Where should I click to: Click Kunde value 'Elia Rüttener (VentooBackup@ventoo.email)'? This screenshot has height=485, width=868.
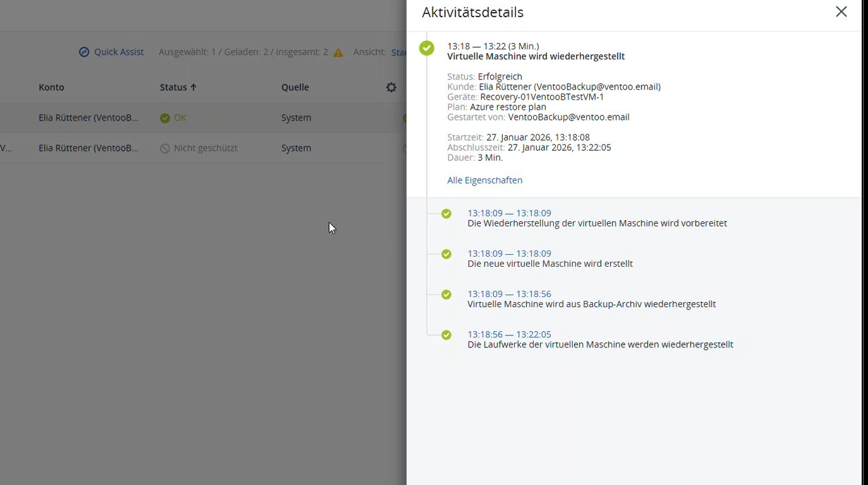570,86
